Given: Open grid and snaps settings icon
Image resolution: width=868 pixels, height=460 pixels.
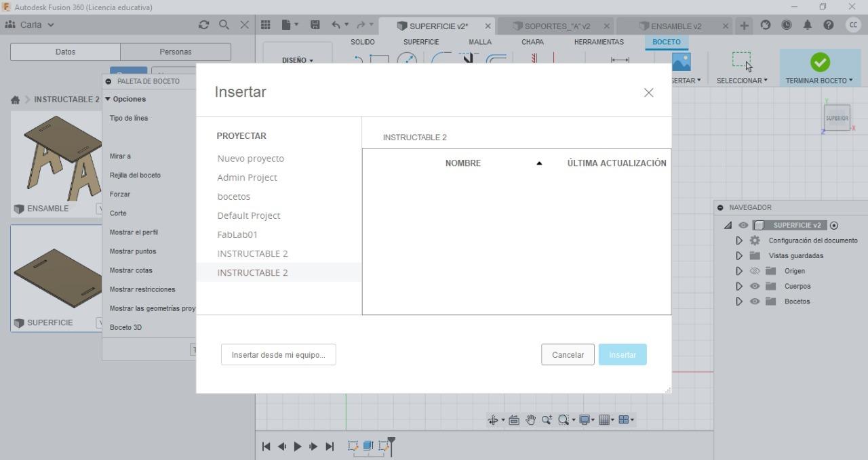Looking at the screenshot, I should [604, 420].
